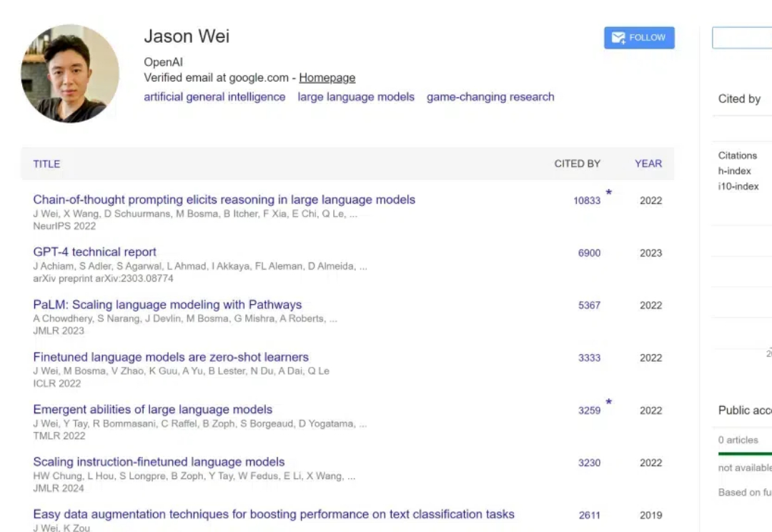Click the name Jason Wei heading
This screenshot has width=772, height=532.
pos(187,36)
